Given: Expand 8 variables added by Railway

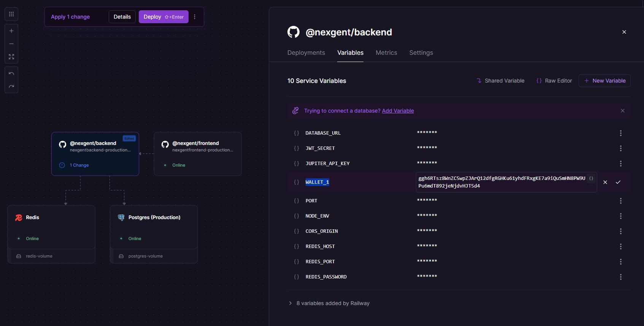Looking at the screenshot, I should coord(290,303).
